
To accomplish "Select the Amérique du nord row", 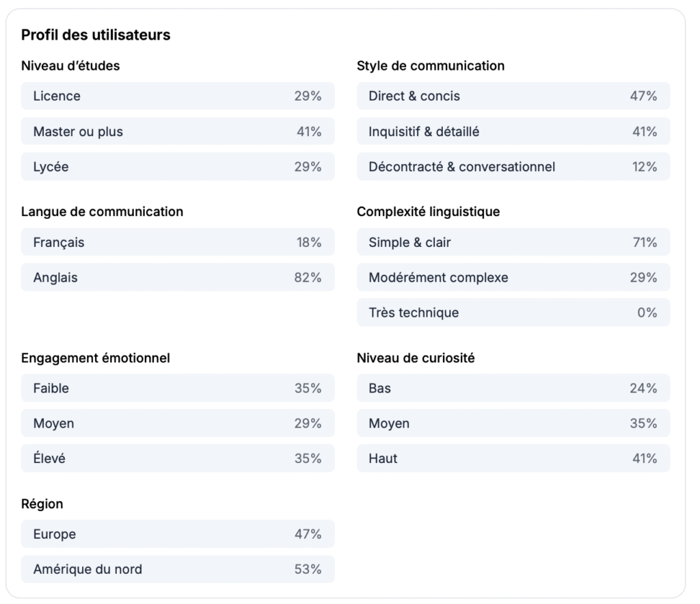I will coord(178,569).
